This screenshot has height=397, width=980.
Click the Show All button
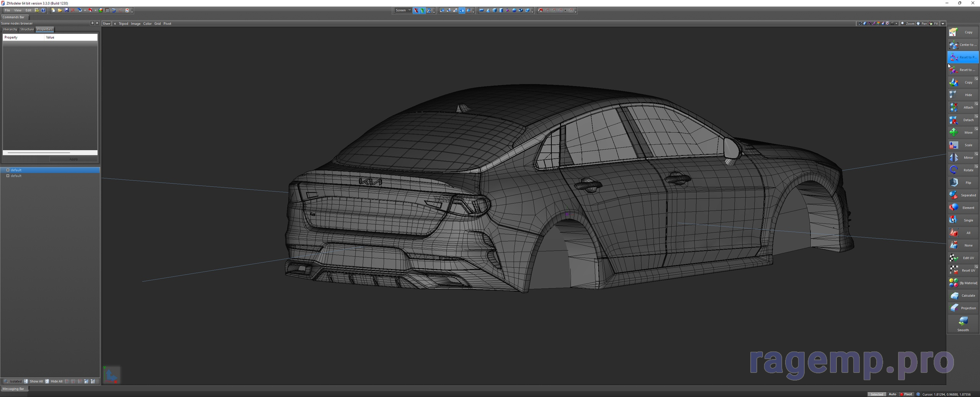coord(34,381)
